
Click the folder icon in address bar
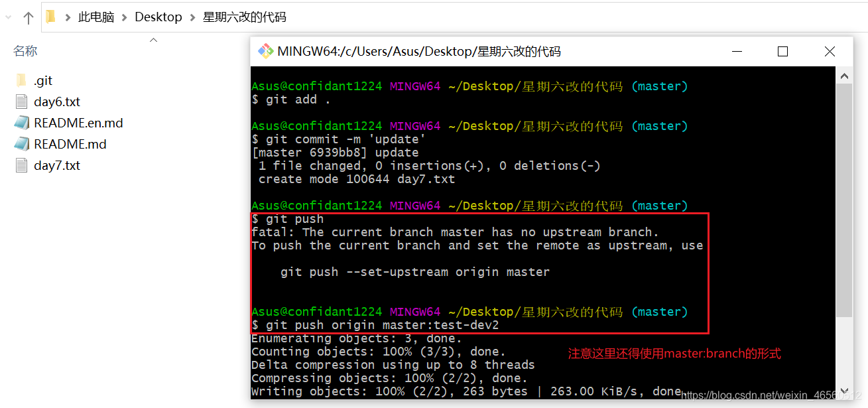(50, 17)
